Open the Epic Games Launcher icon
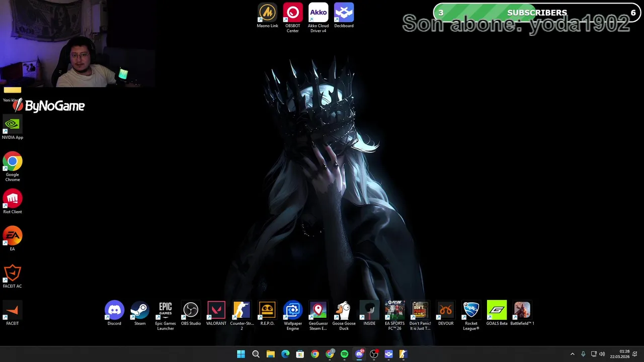 165,316
